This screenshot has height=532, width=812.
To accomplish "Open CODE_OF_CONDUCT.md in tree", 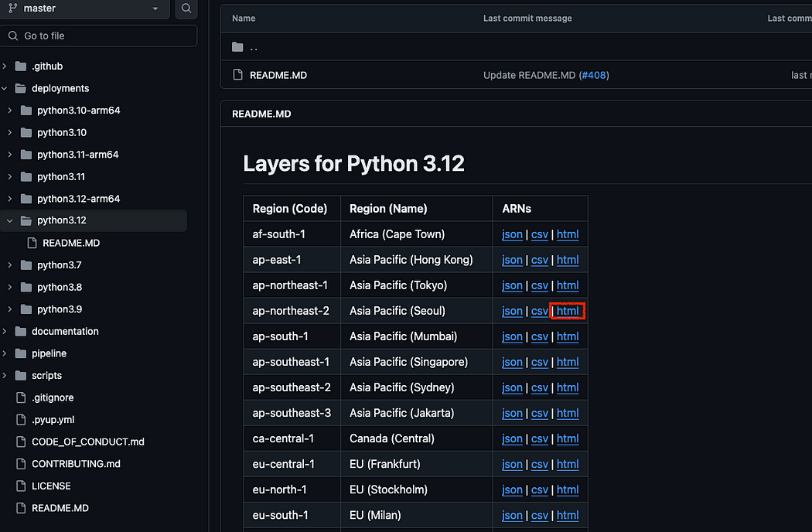I will click(x=88, y=442).
